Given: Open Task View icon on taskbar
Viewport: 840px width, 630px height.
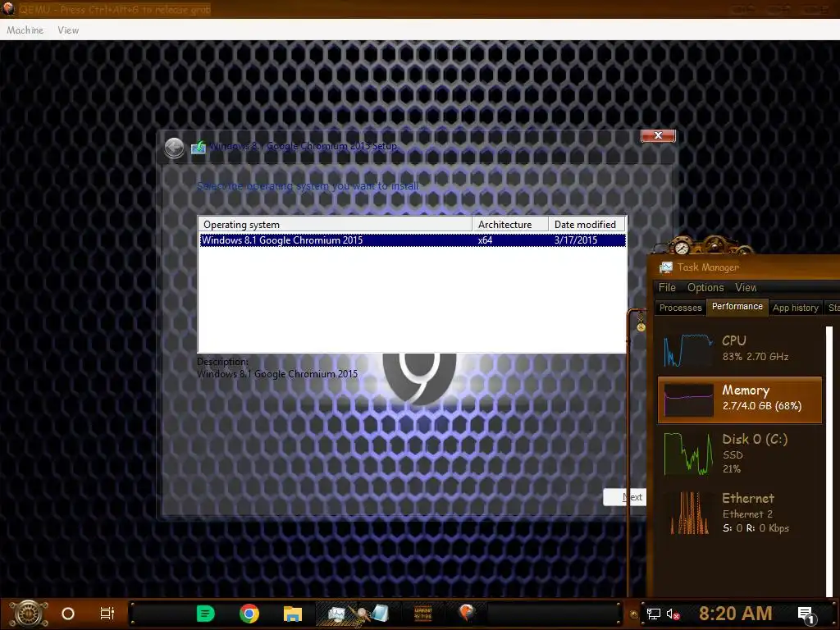Looking at the screenshot, I should pyautogui.click(x=107, y=614).
